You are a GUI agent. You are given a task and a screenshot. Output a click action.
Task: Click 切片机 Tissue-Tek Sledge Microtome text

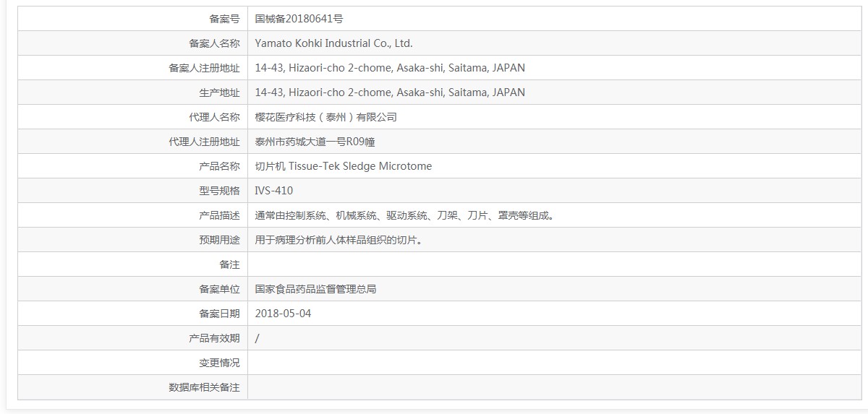tap(344, 166)
